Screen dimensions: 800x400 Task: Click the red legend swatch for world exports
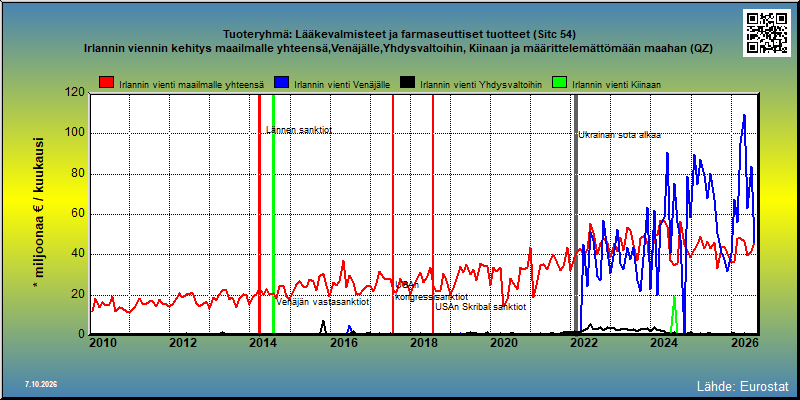tap(107, 83)
